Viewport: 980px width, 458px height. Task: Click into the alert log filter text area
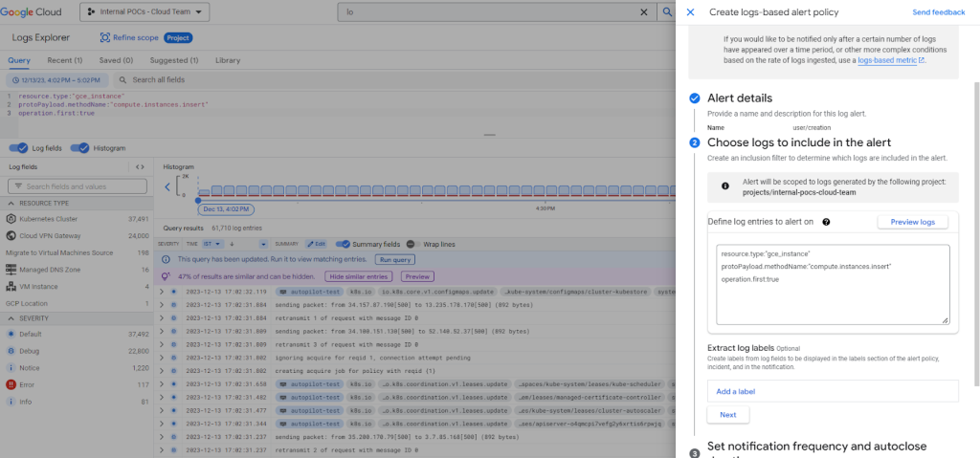point(833,285)
